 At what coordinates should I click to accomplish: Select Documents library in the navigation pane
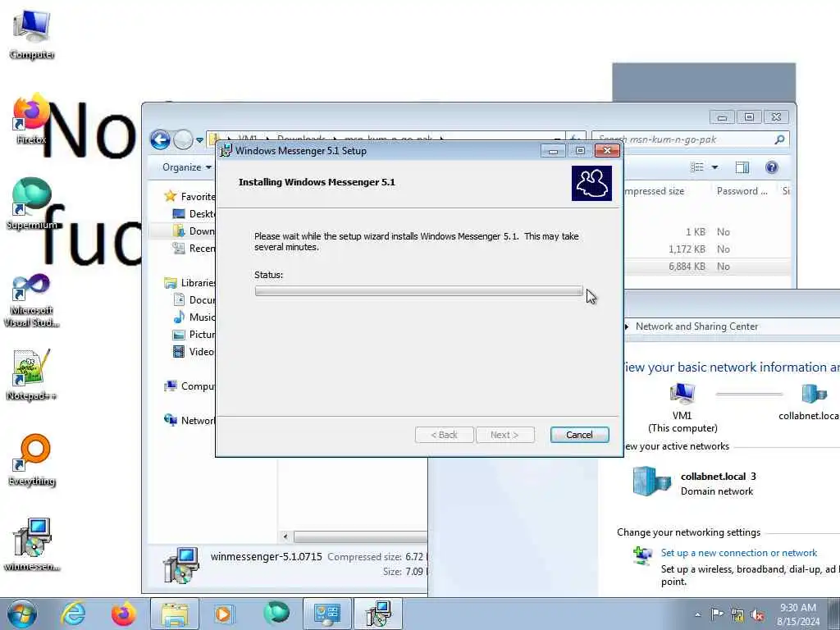[x=194, y=299]
